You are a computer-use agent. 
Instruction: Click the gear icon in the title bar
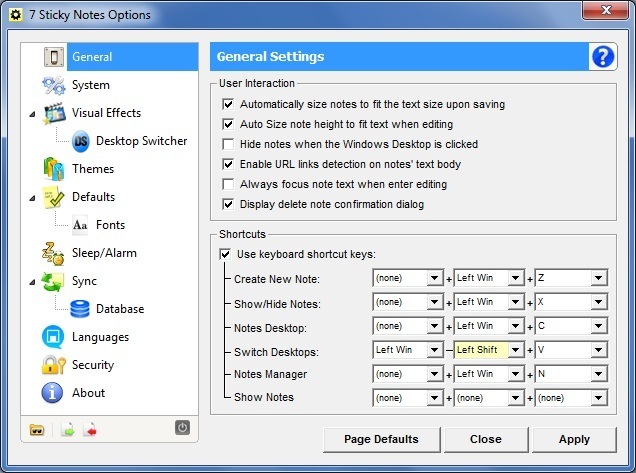(15, 15)
